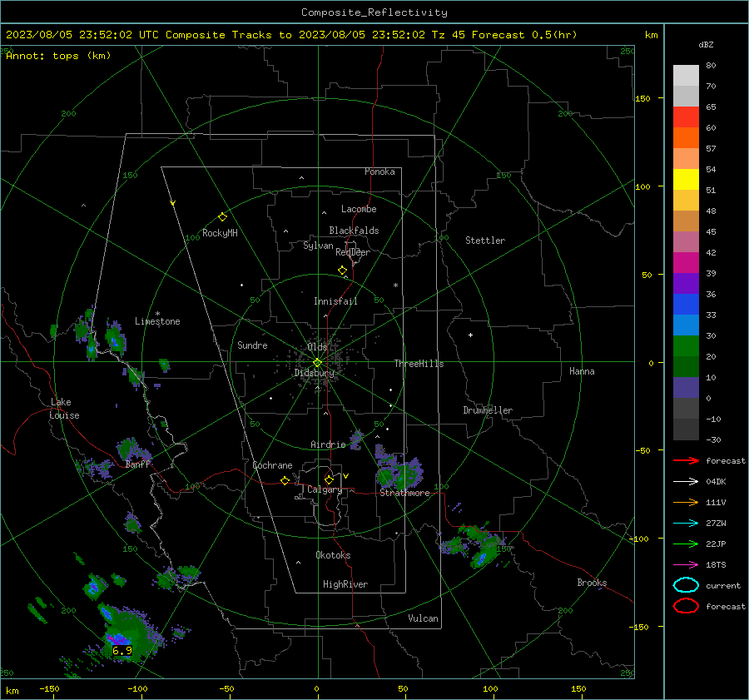Select the orange 111V arrow legend icon
This screenshot has height=700, width=749.
[686, 502]
